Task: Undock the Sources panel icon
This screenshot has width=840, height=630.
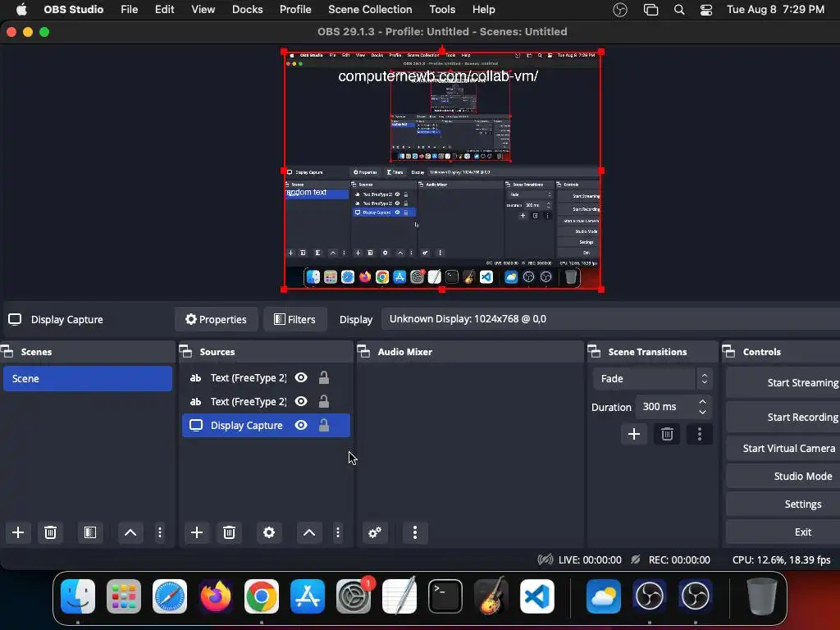Action: point(185,351)
